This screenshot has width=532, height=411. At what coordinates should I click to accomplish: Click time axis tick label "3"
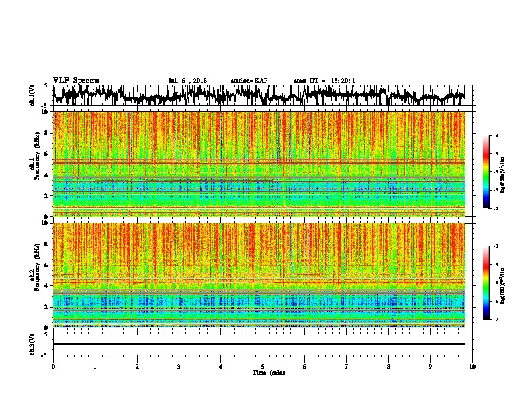coord(179,367)
